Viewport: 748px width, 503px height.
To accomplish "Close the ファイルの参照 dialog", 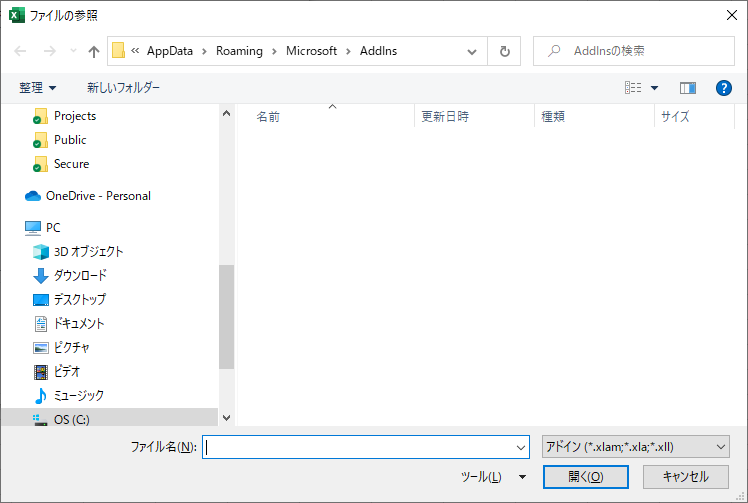I will coord(732,15).
